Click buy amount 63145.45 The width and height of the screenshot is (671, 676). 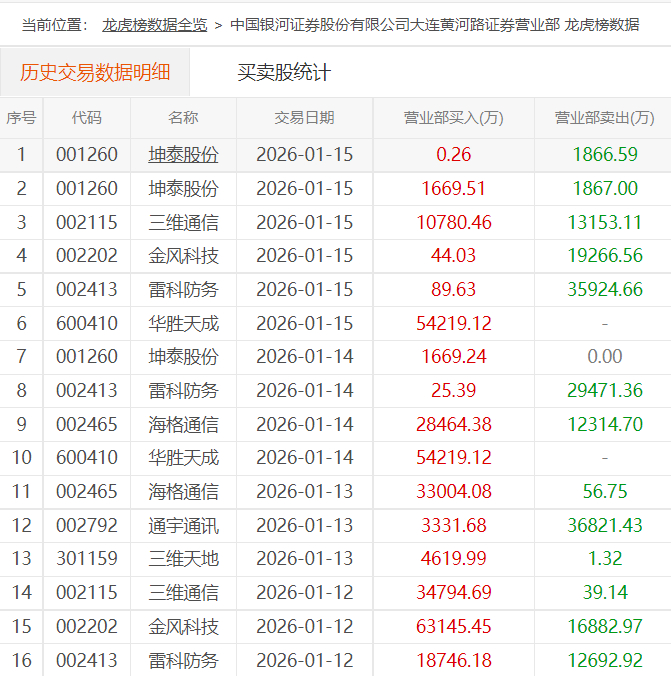pyautogui.click(x=454, y=626)
